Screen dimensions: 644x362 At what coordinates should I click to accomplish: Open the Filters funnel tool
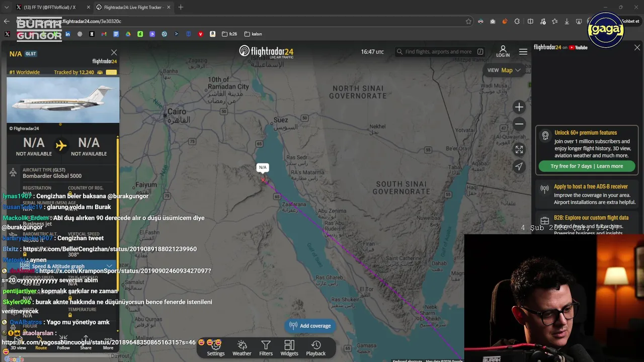point(266,348)
